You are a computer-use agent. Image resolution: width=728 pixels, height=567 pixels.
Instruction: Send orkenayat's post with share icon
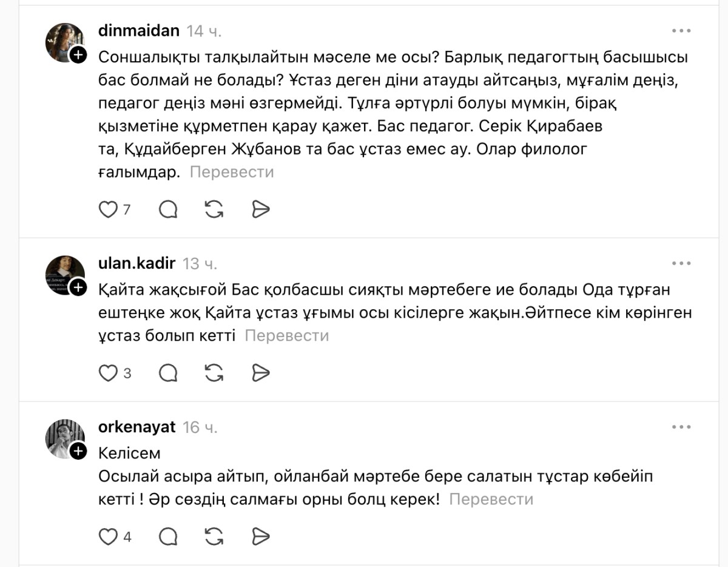click(x=260, y=537)
